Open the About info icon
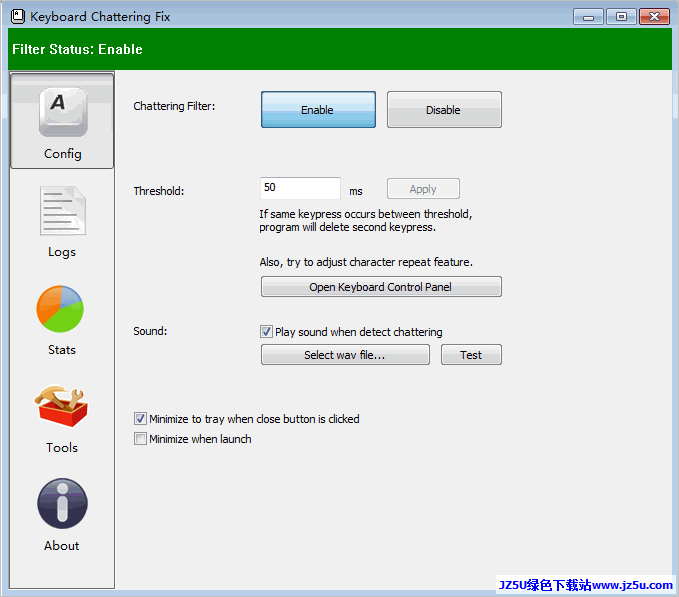 coord(62,503)
